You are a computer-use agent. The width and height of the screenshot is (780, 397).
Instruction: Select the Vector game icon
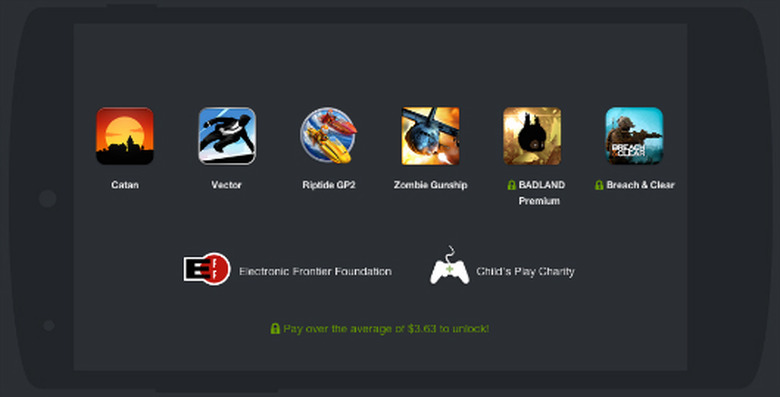pyautogui.click(x=227, y=136)
